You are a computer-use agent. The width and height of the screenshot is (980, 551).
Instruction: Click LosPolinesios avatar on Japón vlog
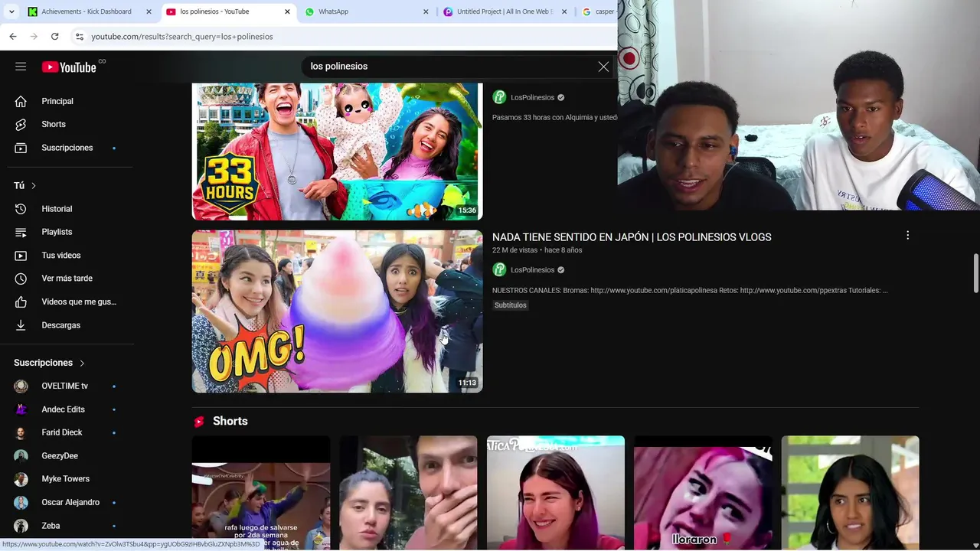499,269
